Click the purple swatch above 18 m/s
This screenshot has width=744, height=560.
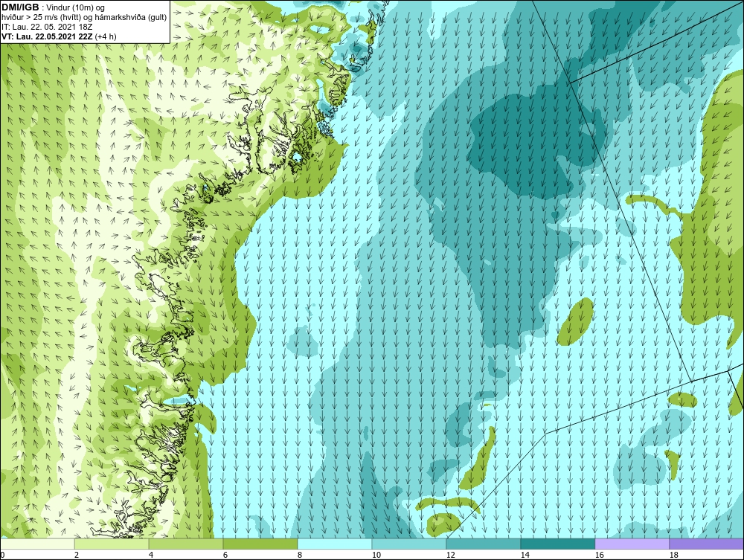coord(707,544)
